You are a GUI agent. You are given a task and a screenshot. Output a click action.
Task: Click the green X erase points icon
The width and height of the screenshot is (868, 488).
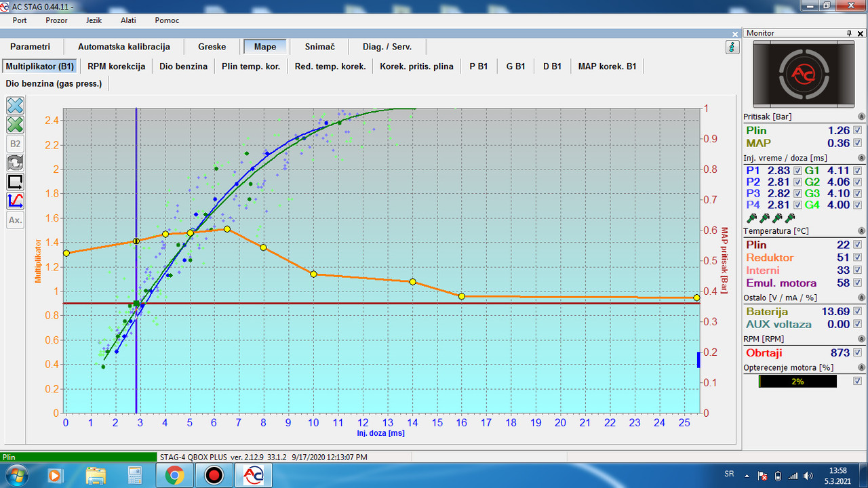point(15,124)
